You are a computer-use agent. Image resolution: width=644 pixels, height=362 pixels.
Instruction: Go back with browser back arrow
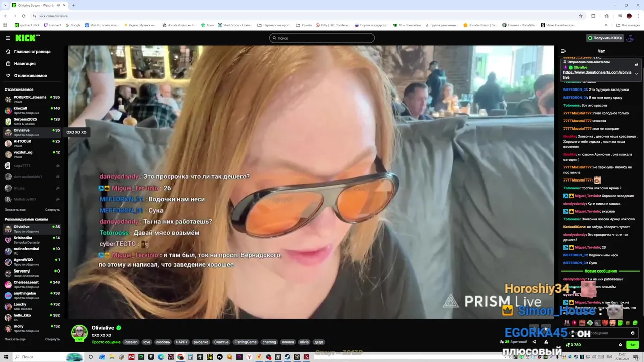(x=6, y=16)
